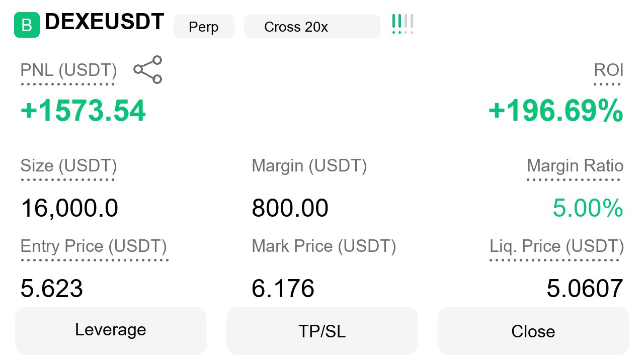The width and height of the screenshot is (644, 362).
Task: Click the Size (USDT) label
Action: tap(68, 166)
